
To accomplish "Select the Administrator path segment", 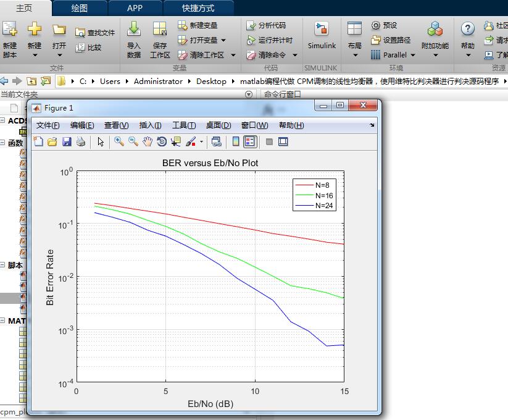I will 158,82.
